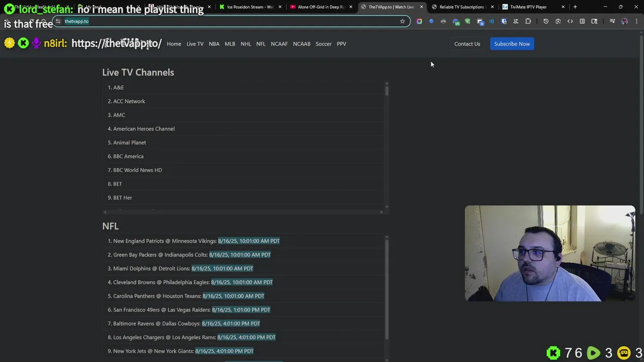Screen dimensions: 644x362
Task: Click the screen search toolbar icon
Action: (594, 21)
